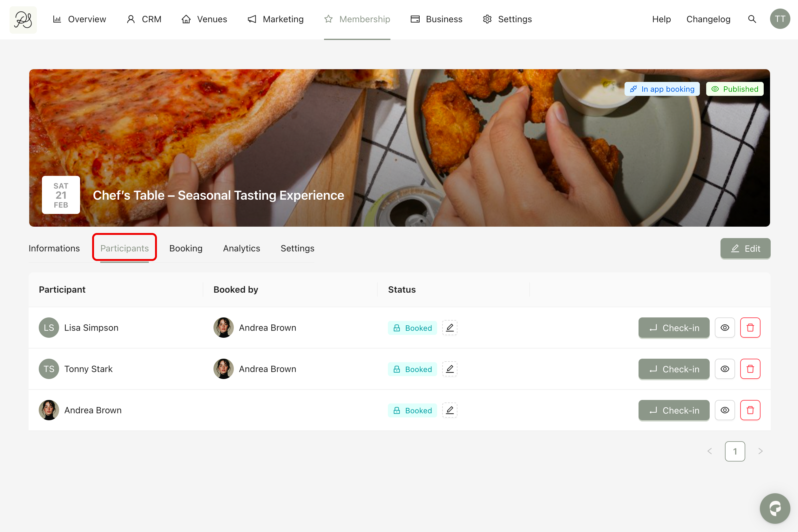Viewport: 798px width, 532px height.
Task: Go to previous page arrow
Action: pyautogui.click(x=709, y=451)
